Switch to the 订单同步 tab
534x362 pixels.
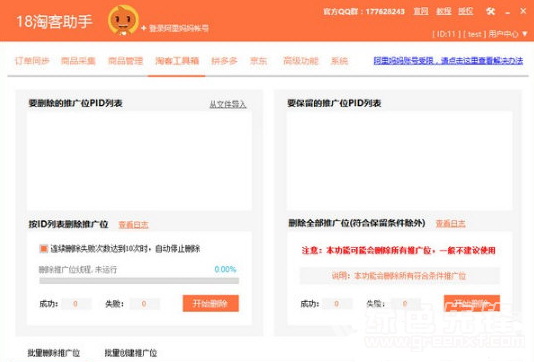pos(32,61)
